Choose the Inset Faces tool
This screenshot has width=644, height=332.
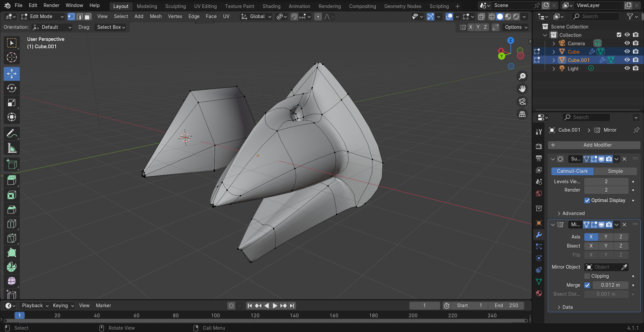pos(12,195)
